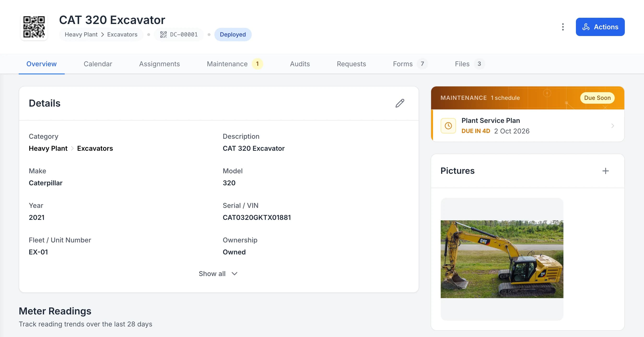The image size is (644, 337).
Task: Click the Meter Readings heading
Action: click(x=55, y=311)
